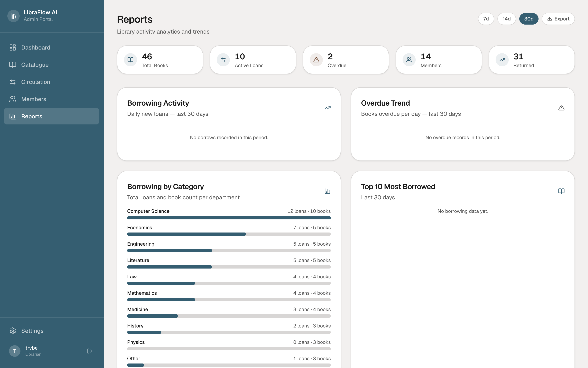Click the 'Librarian' role label

[33, 354]
